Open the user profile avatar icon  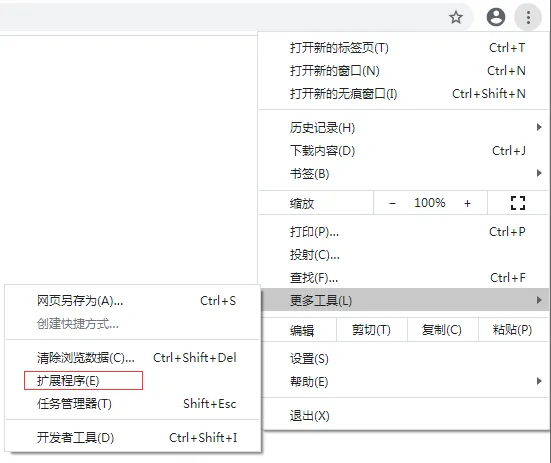(x=495, y=17)
